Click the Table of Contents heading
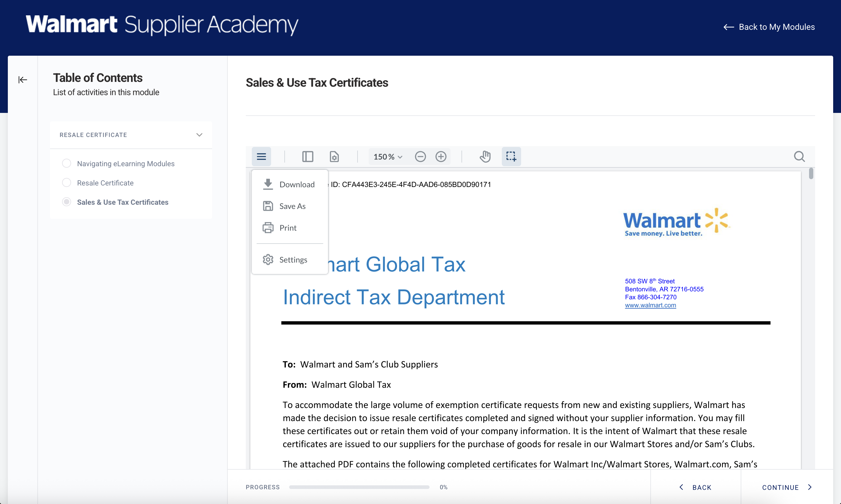841x504 pixels. [98, 78]
